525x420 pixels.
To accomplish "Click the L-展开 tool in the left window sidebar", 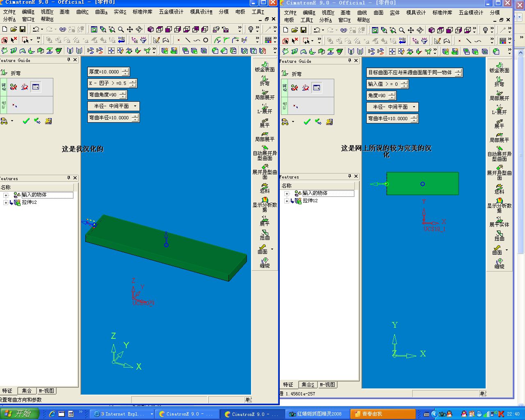I will [x=265, y=109].
